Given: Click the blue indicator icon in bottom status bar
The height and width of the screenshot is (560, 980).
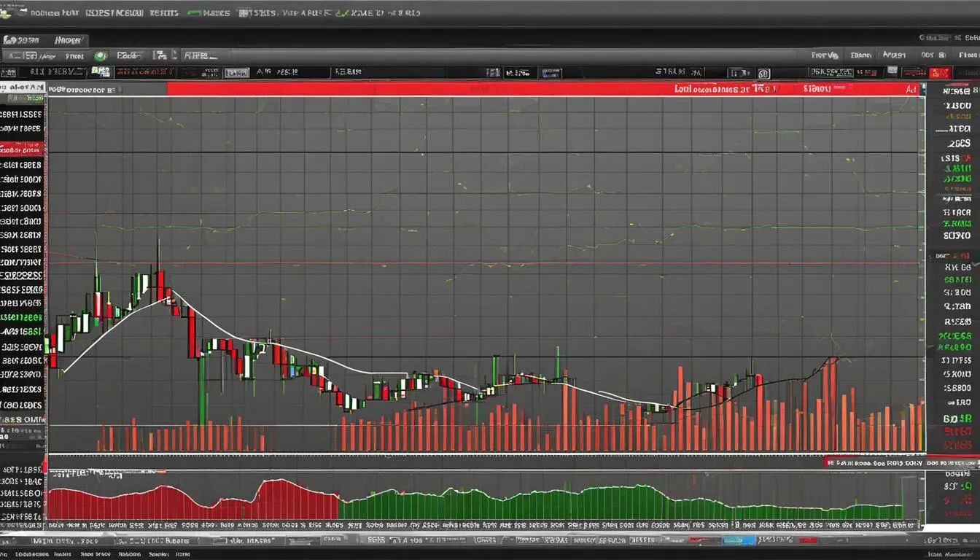Looking at the screenshot, I should click(738, 540).
